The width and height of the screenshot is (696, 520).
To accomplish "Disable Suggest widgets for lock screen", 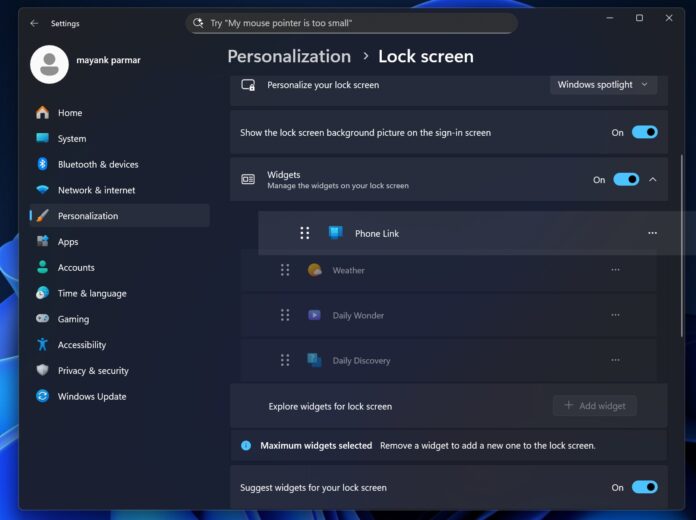I will (645, 487).
